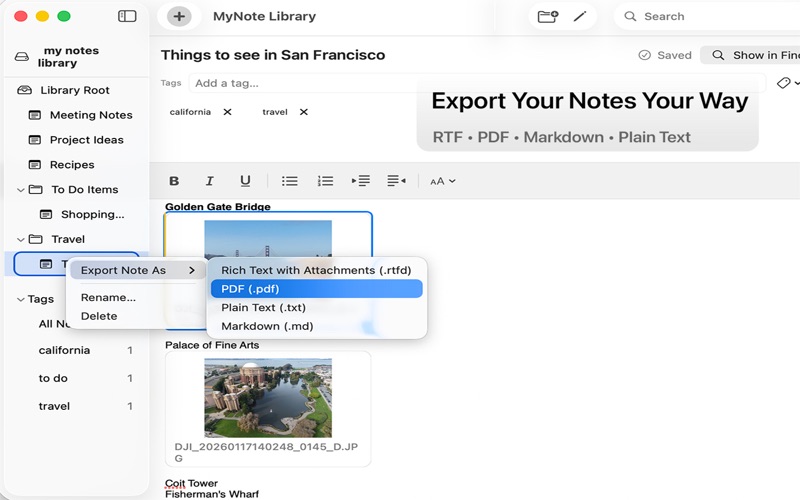The height and width of the screenshot is (500, 800).
Task: Decrease indent of the paragraph
Action: (x=396, y=181)
